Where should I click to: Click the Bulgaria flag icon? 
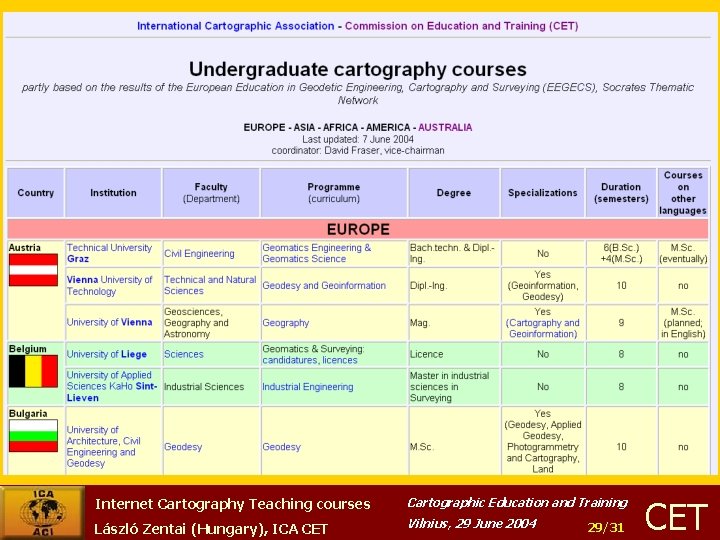pyautogui.click(x=34, y=435)
